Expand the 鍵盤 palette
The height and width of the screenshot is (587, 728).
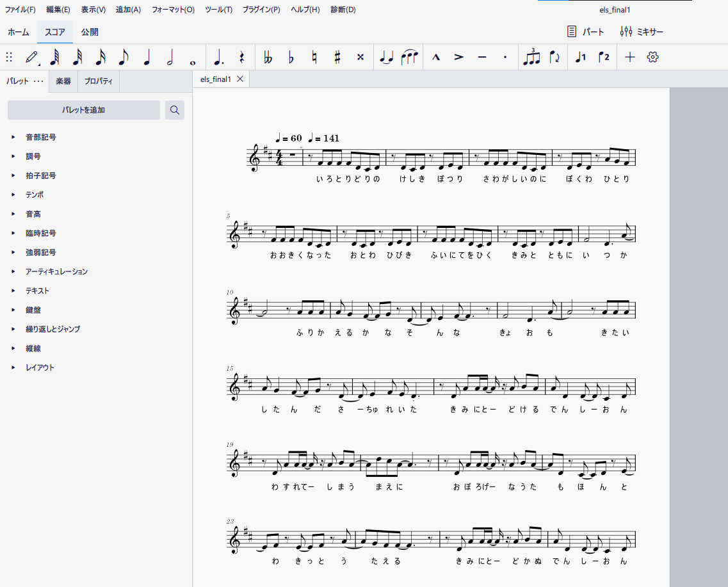(13, 310)
